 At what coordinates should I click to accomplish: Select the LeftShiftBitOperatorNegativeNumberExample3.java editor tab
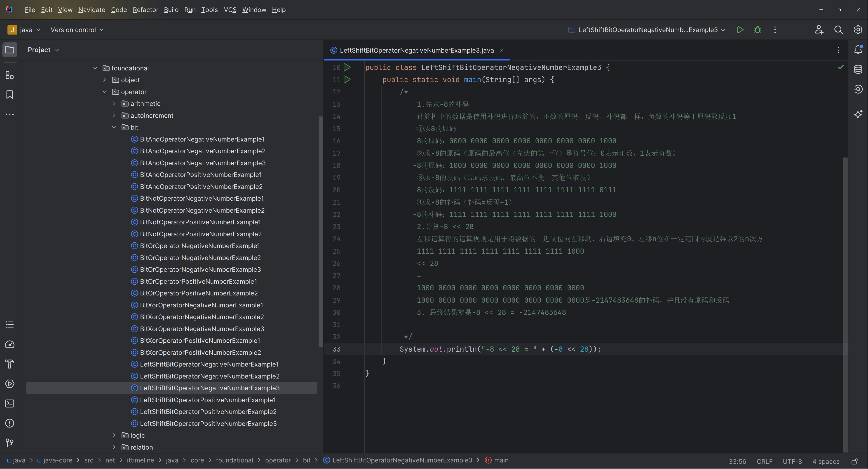coord(416,50)
